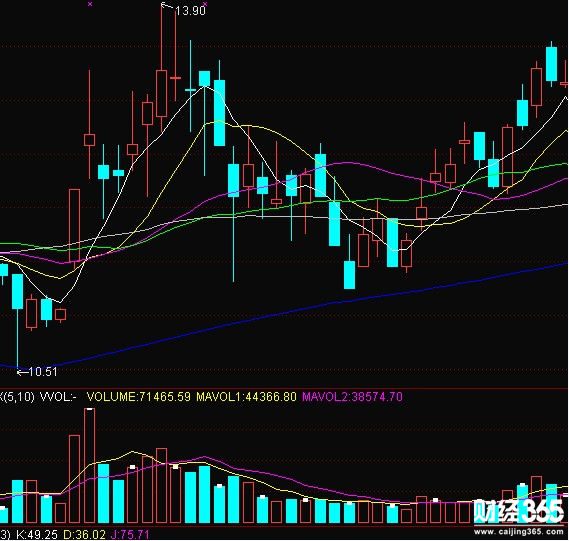Image resolution: width=569 pixels, height=541 pixels.
Task: Click the white marker atop the tallest volume bar
Action: pos(89,409)
